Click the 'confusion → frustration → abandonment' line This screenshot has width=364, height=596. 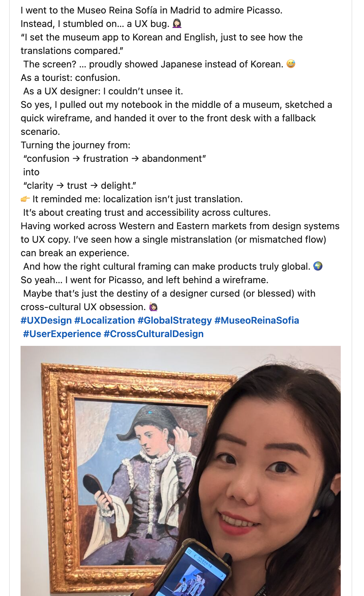click(x=115, y=158)
